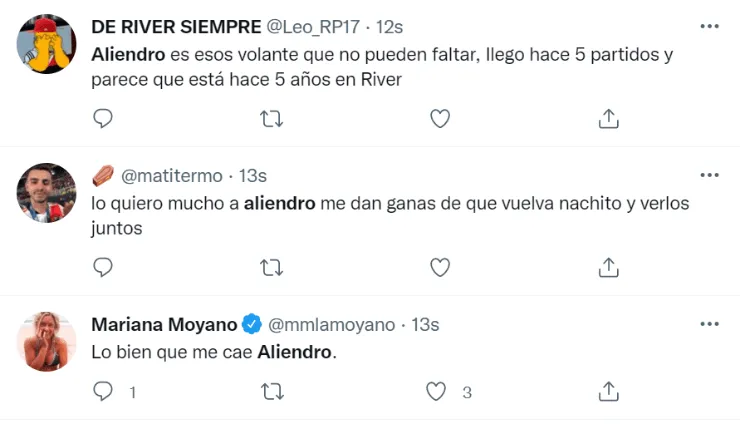Retweet the DE RIVER SIEMPRE tweet
Viewport: 740px width, 429px height.
coord(270,119)
